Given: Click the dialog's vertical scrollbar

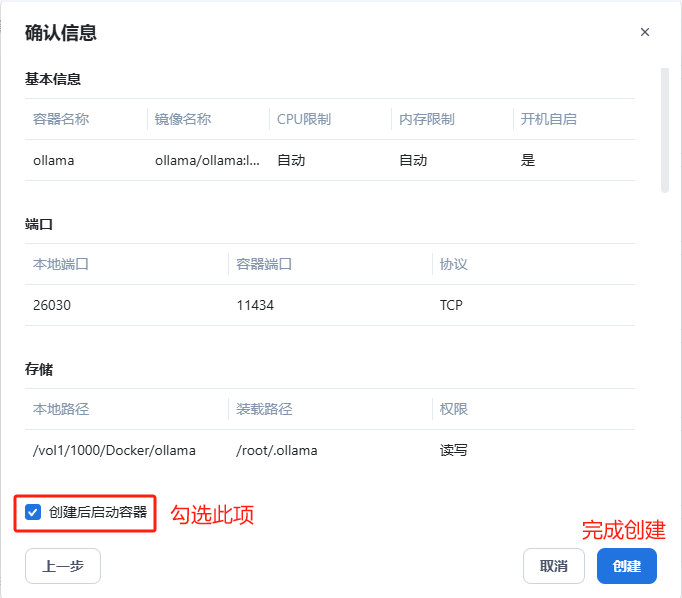Looking at the screenshot, I should pos(664,130).
